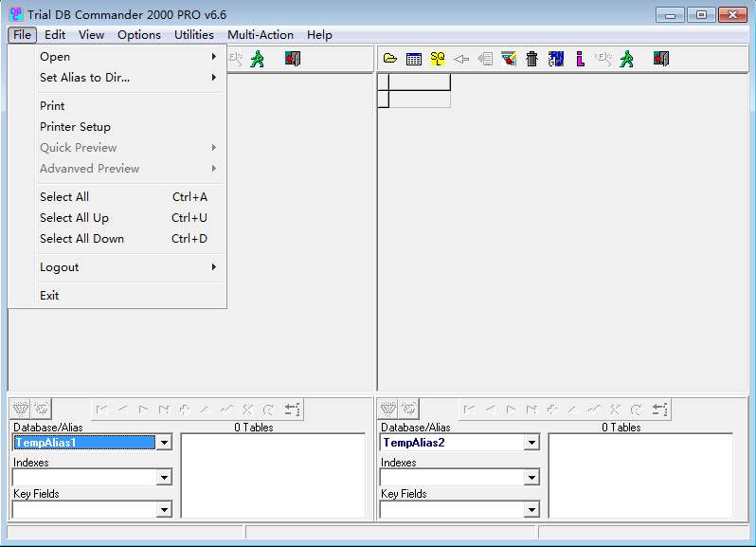Click first diamond button above TempAlias2 Database/Alias
Image resolution: width=756 pixels, height=547 pixels.
click(x=388, y=409)
